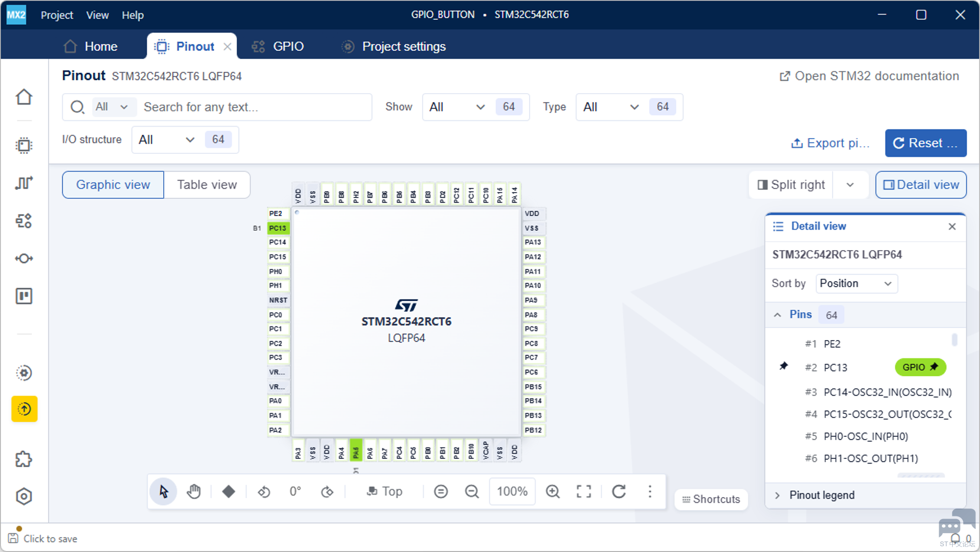The width and height of the screenshot is (980, 552).
Task: Select the pointer arrow tool
Action: (x=164, y=491)
